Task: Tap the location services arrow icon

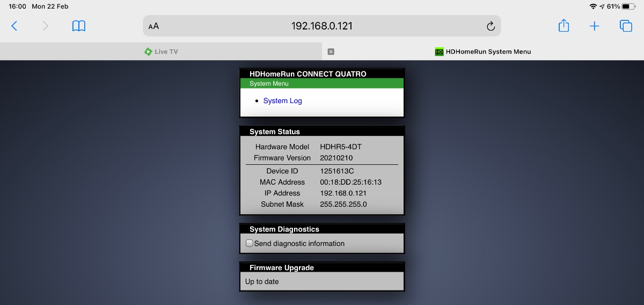Action: [x=602, y=6]
